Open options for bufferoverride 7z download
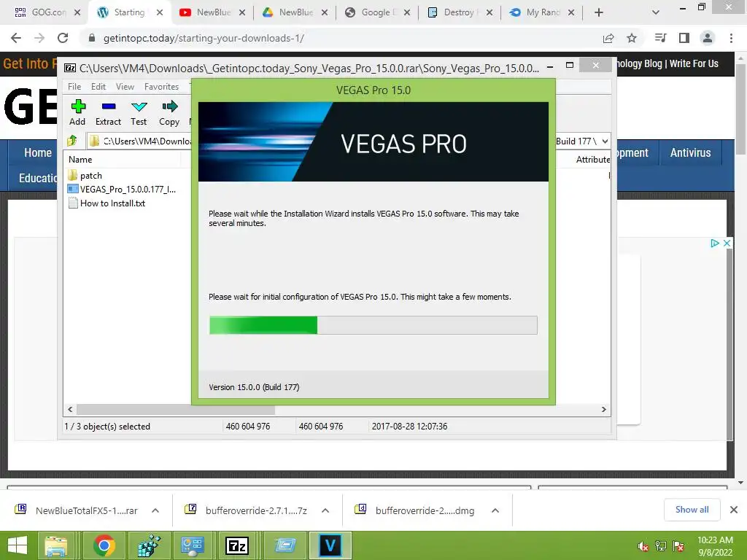 coord(325,510)
